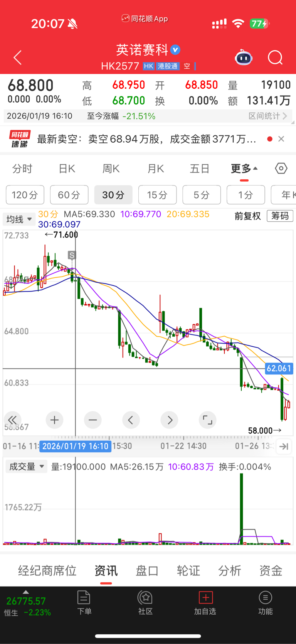Select the 30分 interval
The image size is (296, 644).
113,195
